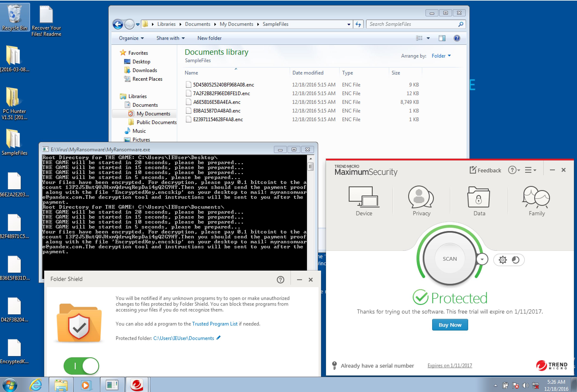
Task: Open the Family protection icon
Action: click(536, 197)
